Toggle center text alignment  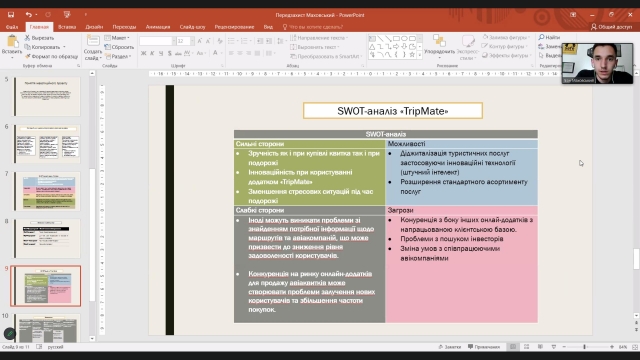240,53
